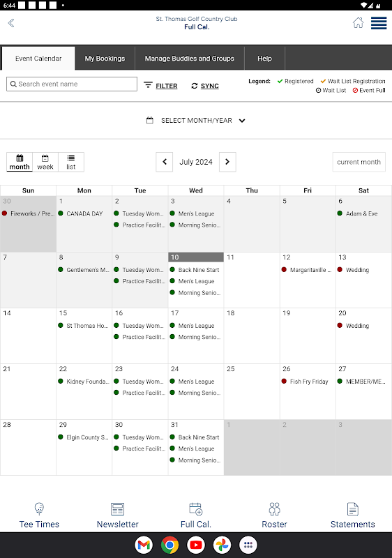Open Manage Buddies and Groups tab
392x558 pixels.
point(190,59)
